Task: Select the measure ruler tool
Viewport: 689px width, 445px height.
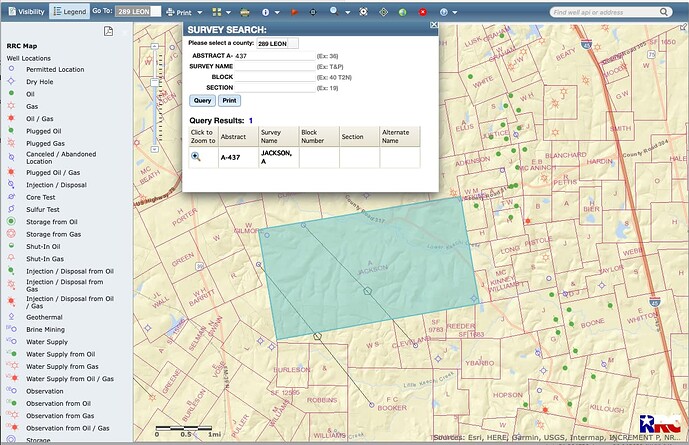Action: tap(245, 12)
